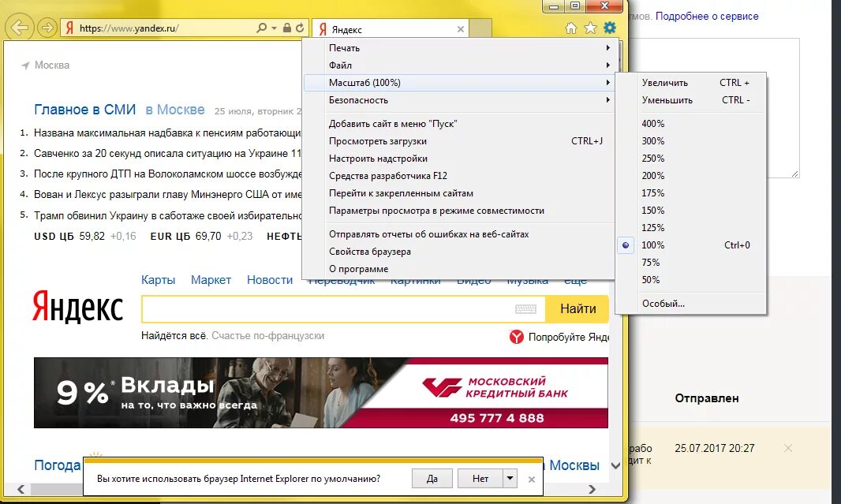
Task: Open the в Москве news link
Action: point(175,110)
